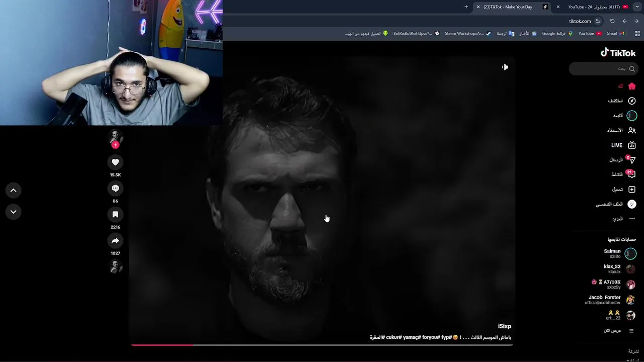The width and height of the screenshot is (644, 362).
Task: Open the #fyp hashtag in the caption
Action: [446, 337]
